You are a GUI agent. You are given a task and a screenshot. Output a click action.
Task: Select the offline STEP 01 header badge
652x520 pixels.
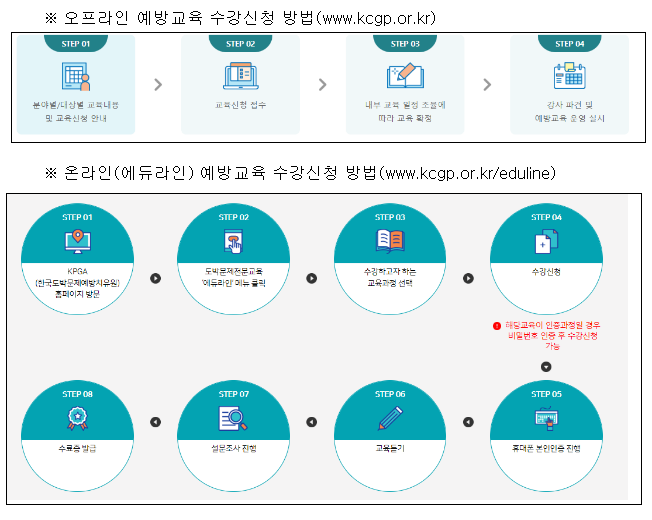pos(76,43)
